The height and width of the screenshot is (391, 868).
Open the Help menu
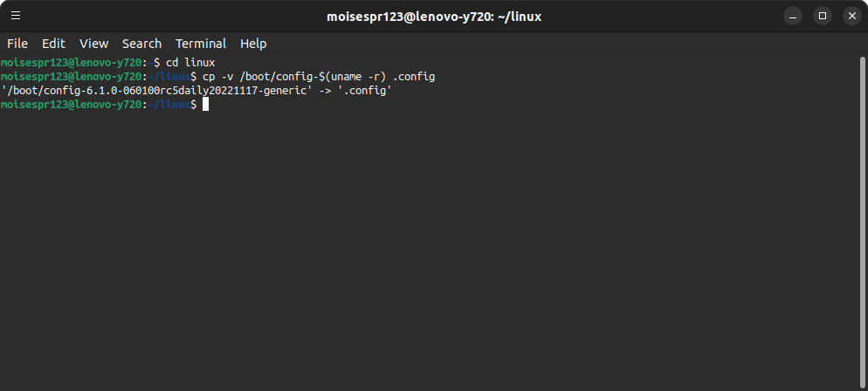coord(253,44)
